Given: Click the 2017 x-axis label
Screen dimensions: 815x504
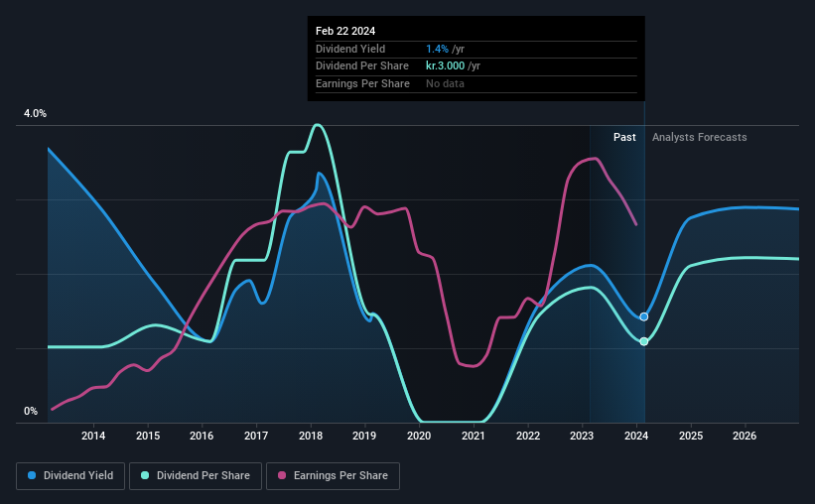Looking at the screenshot, I should tap(256, 436).
